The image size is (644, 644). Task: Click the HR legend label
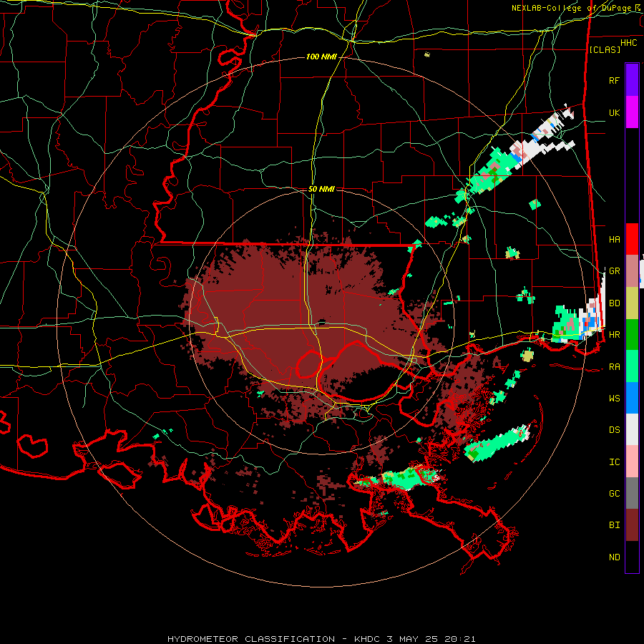pyautogui.click(x=614, y=335)
